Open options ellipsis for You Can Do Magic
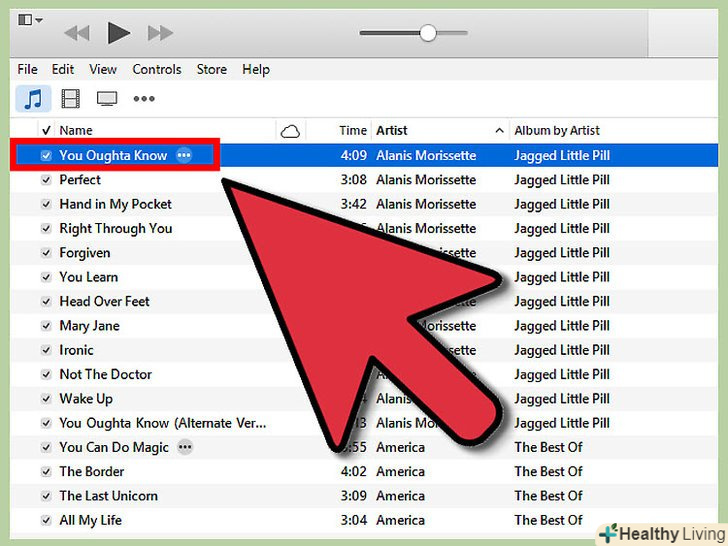Screen dimensions: 728x546 tap(185, 447)
